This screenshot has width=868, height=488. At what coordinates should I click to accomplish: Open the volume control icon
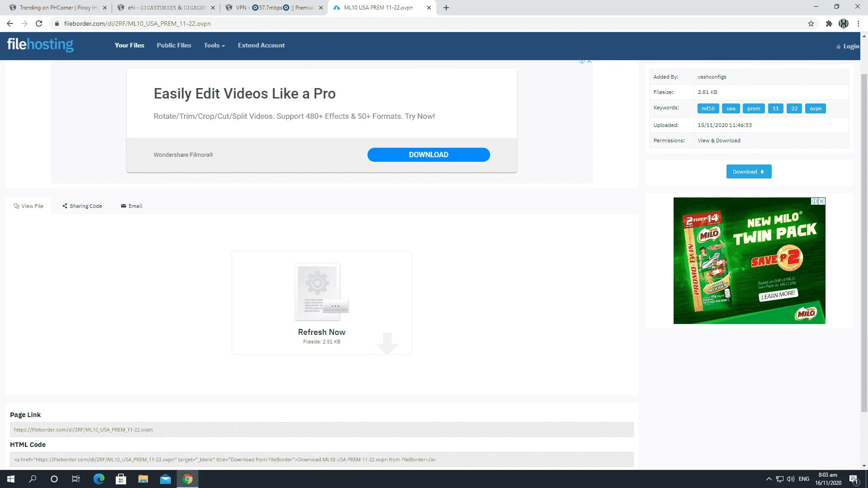pos(791,479)
